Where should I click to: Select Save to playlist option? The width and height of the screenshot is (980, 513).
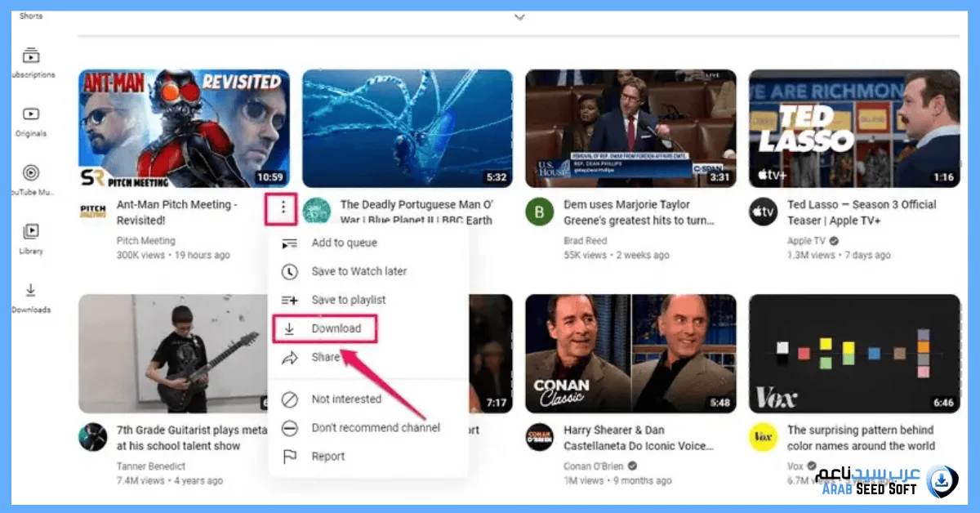pyautogui.click(x=349, y=300)
